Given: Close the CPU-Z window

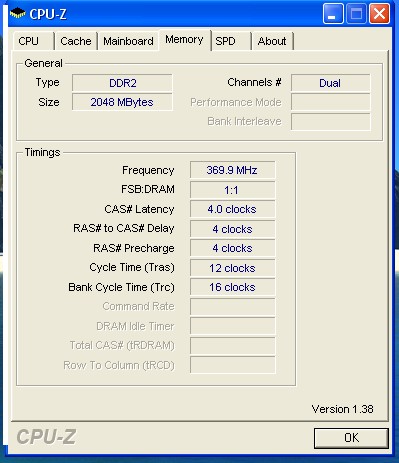Looking at the screenshot, I should (x=379, y=14).
